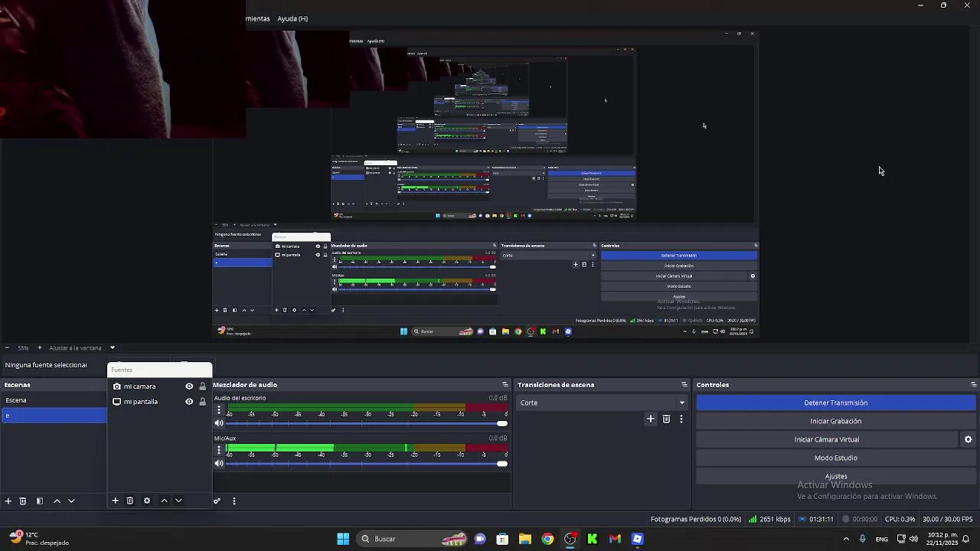Show hidden icons in the system tray
This screenshot has height=551, width=980.
point(846,539)
